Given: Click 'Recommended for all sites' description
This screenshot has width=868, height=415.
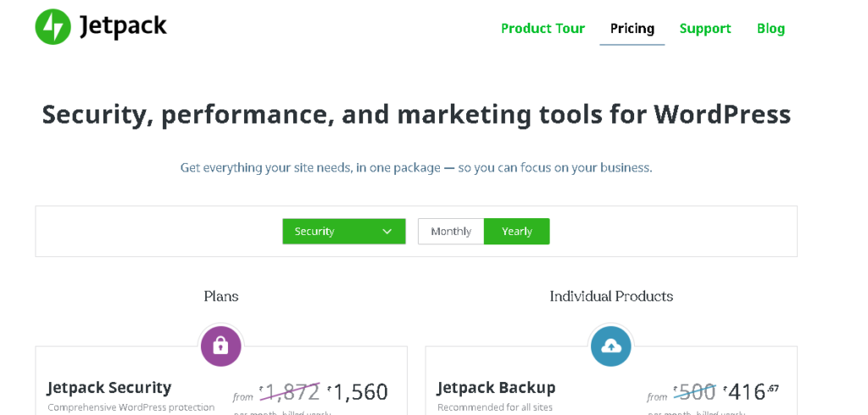Looking at the screenshot, I should click(x=495, y=407).
